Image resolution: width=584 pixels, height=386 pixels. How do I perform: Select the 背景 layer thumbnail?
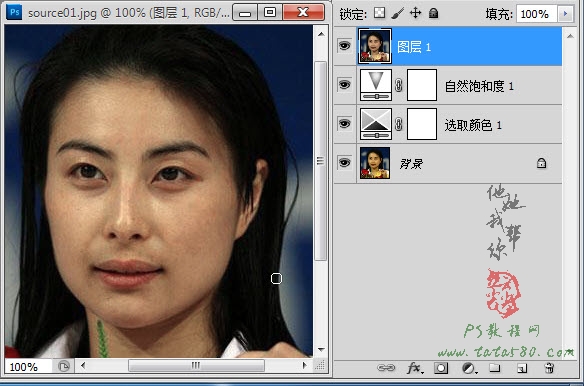click(x=375, y=163)
